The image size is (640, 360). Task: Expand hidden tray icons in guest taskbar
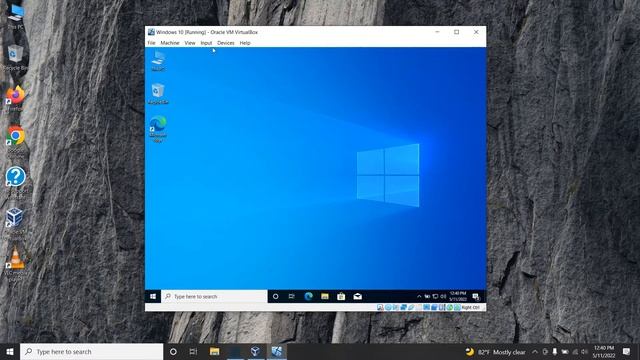(419, 296)
